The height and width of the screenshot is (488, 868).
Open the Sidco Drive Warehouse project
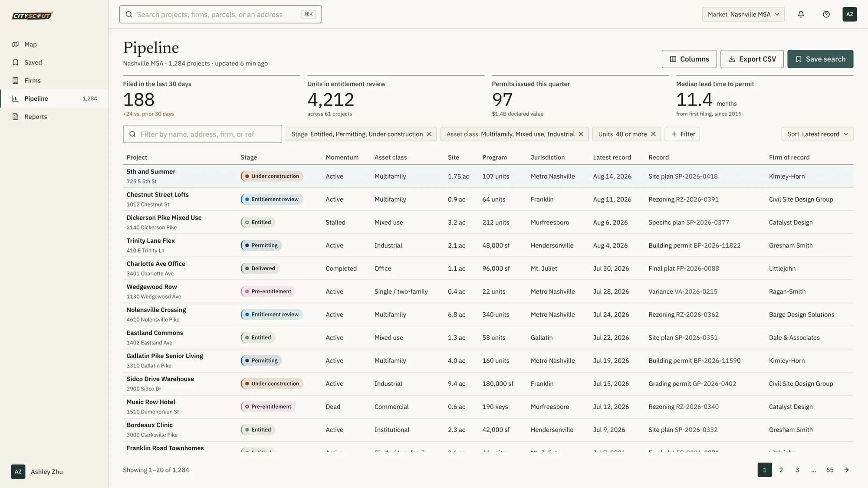(x=160, y=379)
